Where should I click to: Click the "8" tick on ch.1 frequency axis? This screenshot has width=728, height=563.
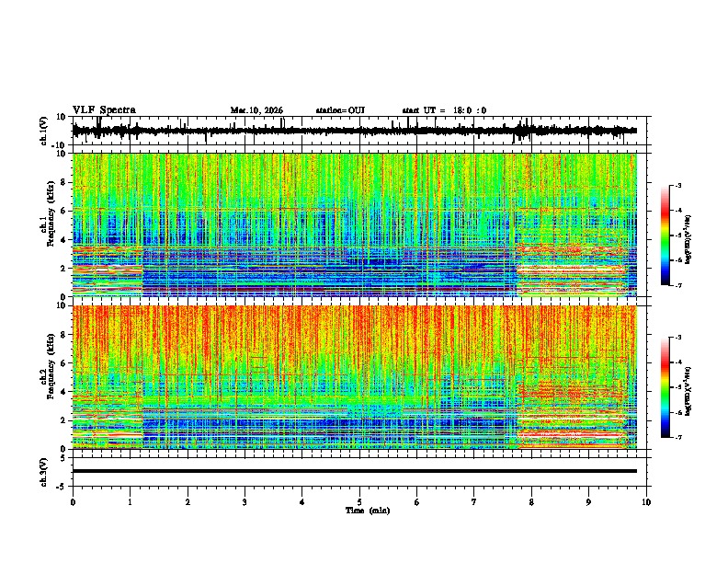tap(63, 182)
